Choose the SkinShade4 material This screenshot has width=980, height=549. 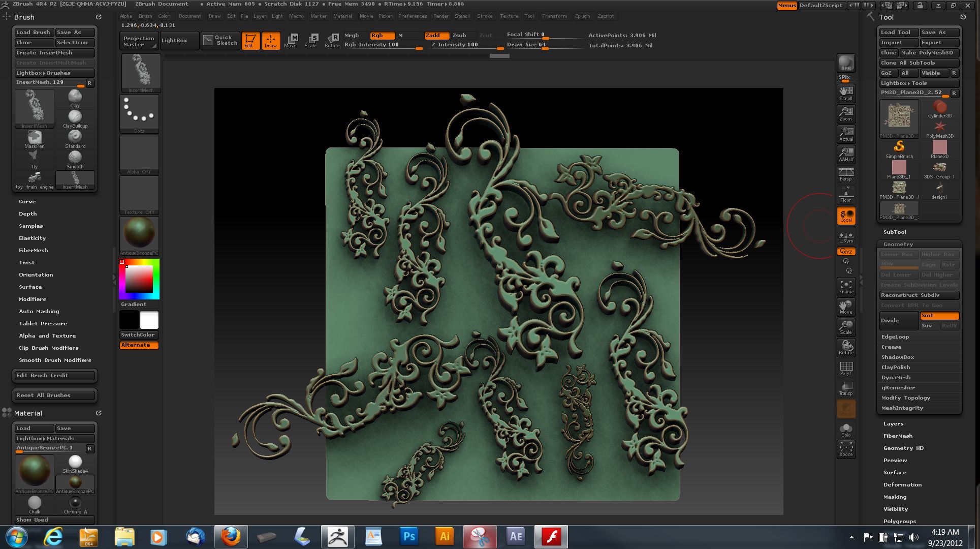point(75,464)
